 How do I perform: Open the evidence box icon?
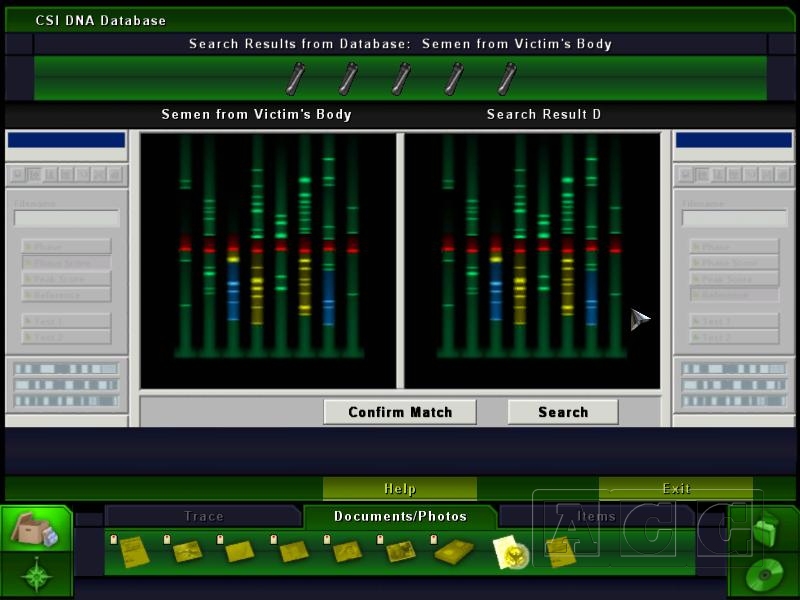click(36, 529)
